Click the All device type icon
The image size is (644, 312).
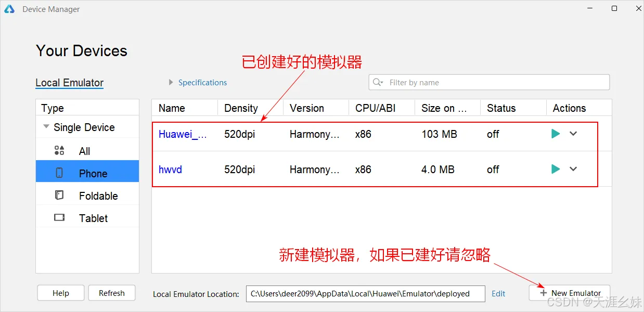(x=59, y=151)
